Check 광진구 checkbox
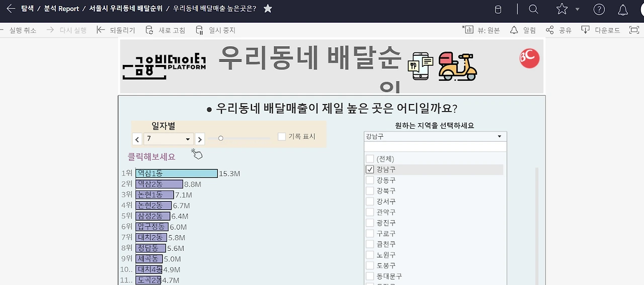This screenshot has width=644, height=285. point(370,223)
